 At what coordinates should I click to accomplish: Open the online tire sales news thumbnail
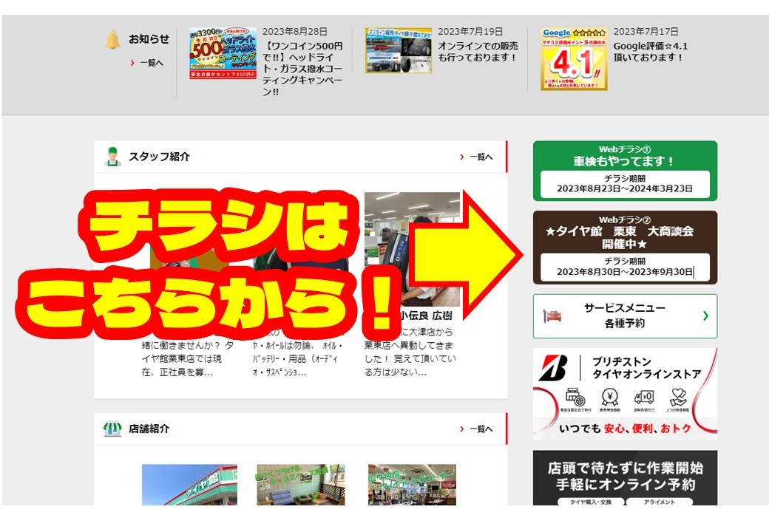tap(399, 50)
